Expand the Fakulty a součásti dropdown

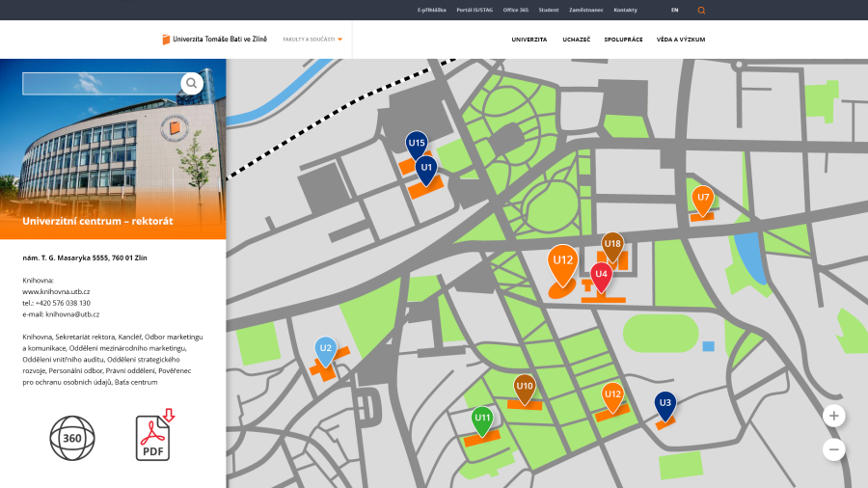click(x=312, y=40)
